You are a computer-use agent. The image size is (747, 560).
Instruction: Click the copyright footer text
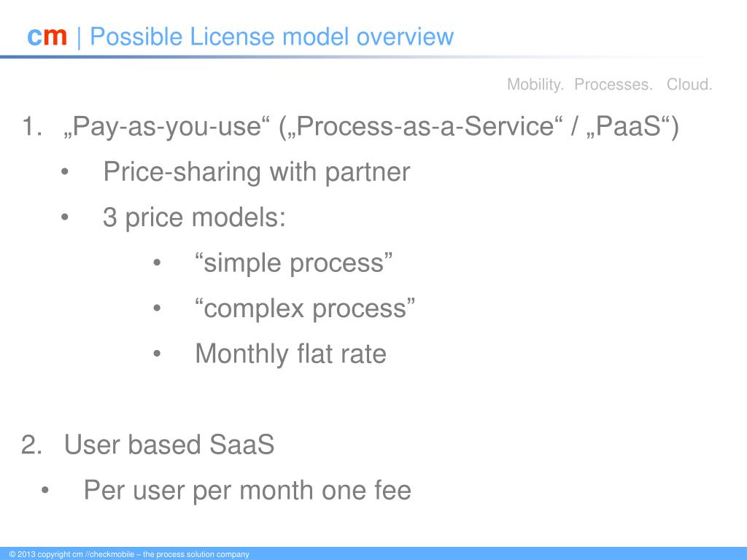[x=129, y=554]
